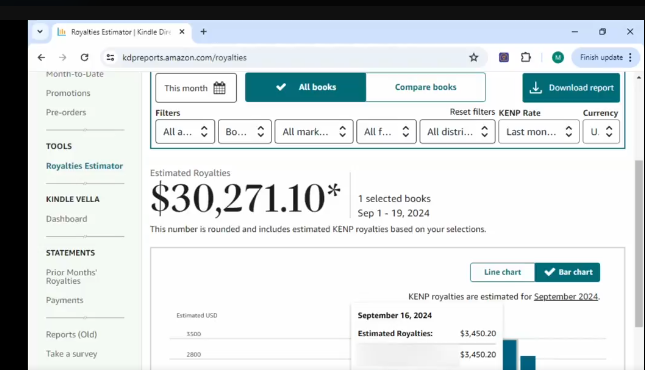Open the All authors filter dropdown
The height and width of the screenshot is (370, 645).
coord(185,132)
